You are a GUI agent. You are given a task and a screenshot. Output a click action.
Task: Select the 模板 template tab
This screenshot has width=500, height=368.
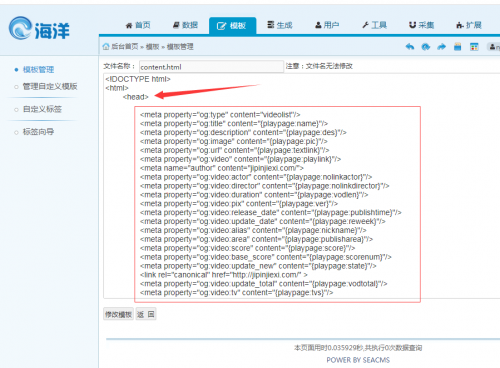[x=232, y=26]
